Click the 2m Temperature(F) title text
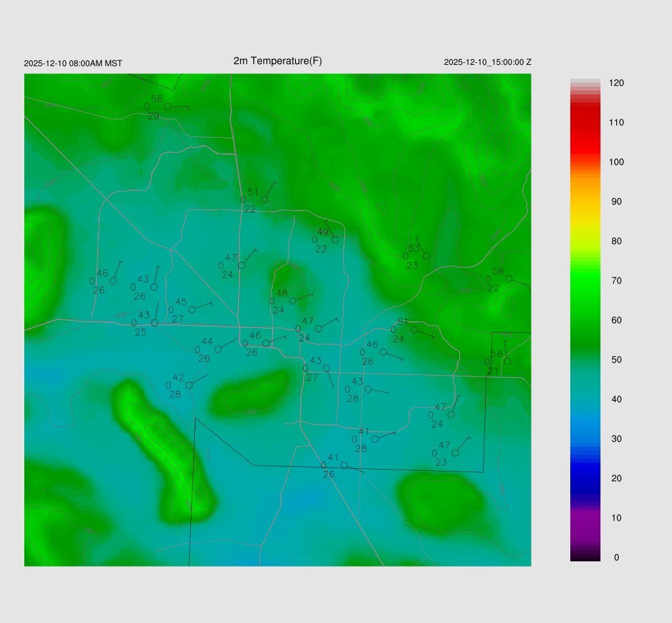The image size is (672, 623). pyautogui.click(x=278, y=61)
